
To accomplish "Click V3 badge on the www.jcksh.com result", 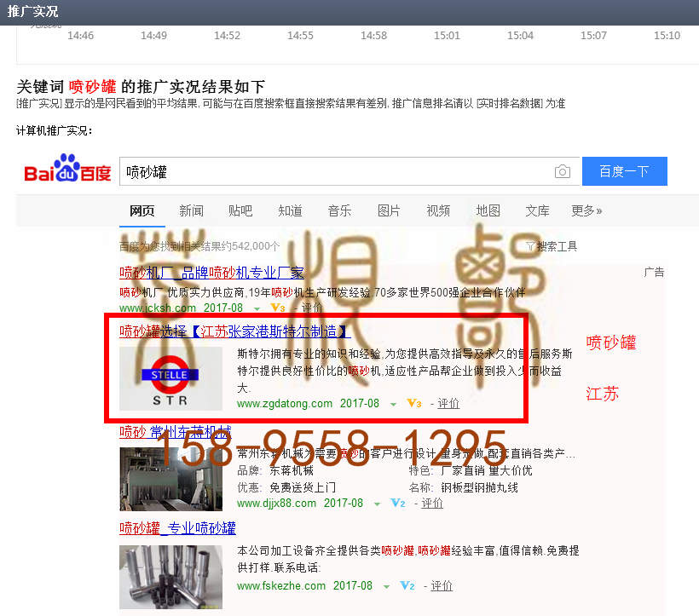I will click(278, 308).
